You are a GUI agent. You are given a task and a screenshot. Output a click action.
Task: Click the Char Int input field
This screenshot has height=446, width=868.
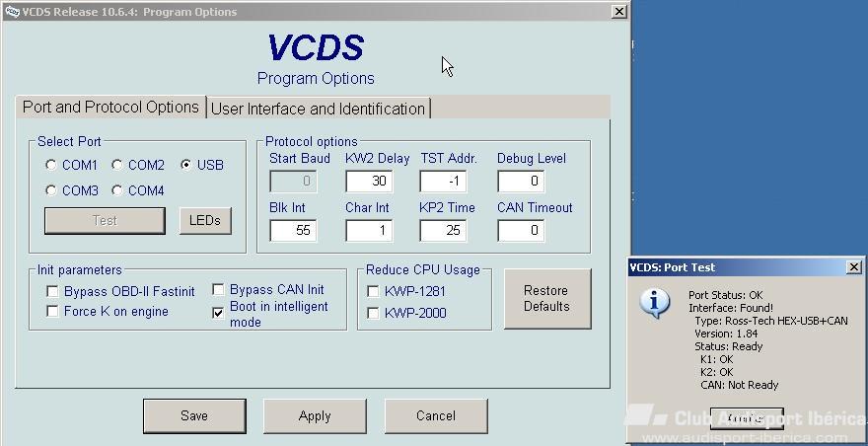click(369, 231)
